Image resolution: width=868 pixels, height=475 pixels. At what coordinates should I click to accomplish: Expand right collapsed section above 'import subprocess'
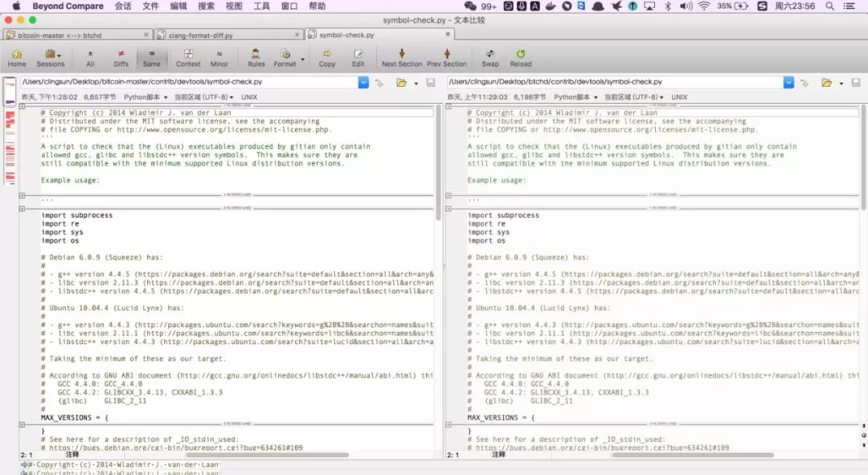pos(448,209)
